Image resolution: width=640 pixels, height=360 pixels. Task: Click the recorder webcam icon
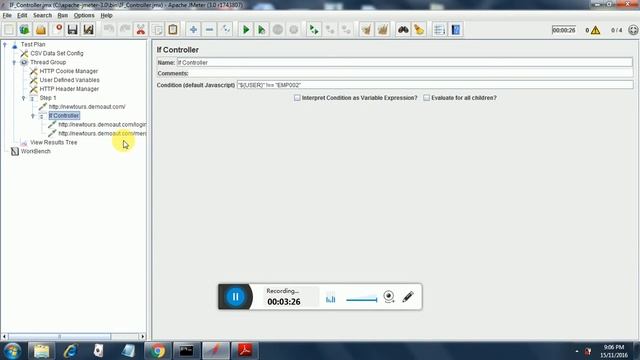pyautogui.click(x=389, y=297)
